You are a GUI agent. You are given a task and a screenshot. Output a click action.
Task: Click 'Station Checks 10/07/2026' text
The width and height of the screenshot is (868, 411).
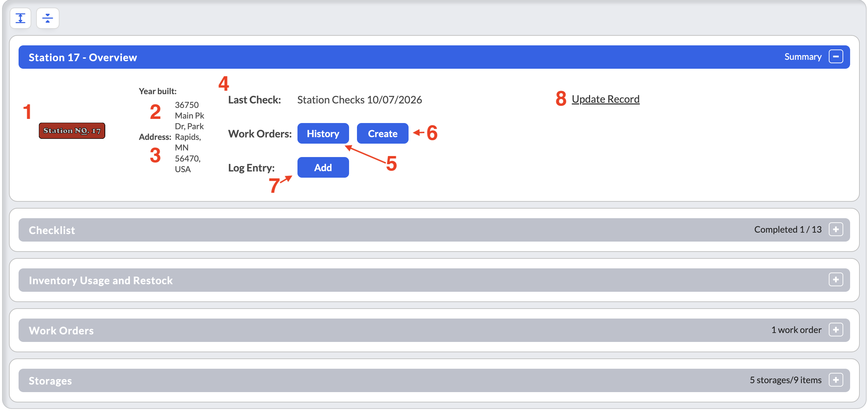point(359,100)
